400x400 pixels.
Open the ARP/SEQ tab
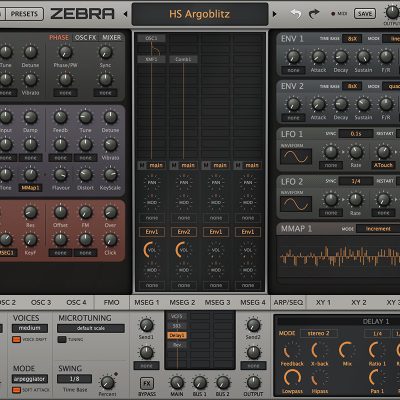(x=288, y=303)
